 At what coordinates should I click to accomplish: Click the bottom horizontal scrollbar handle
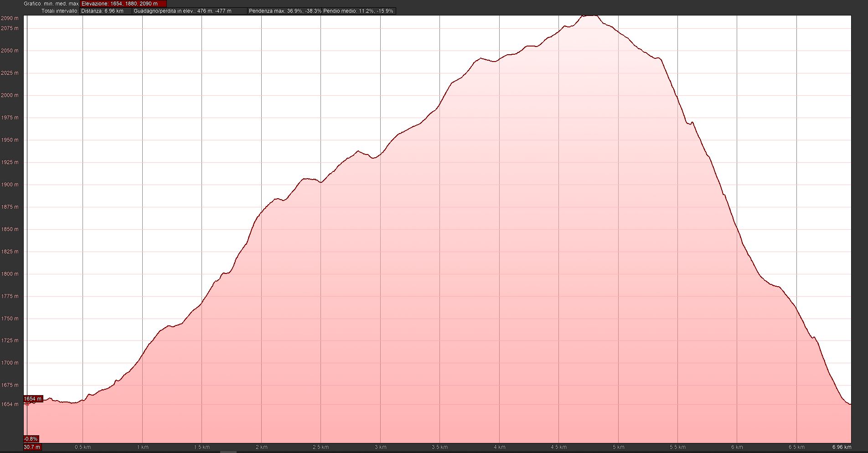[228, 452]
